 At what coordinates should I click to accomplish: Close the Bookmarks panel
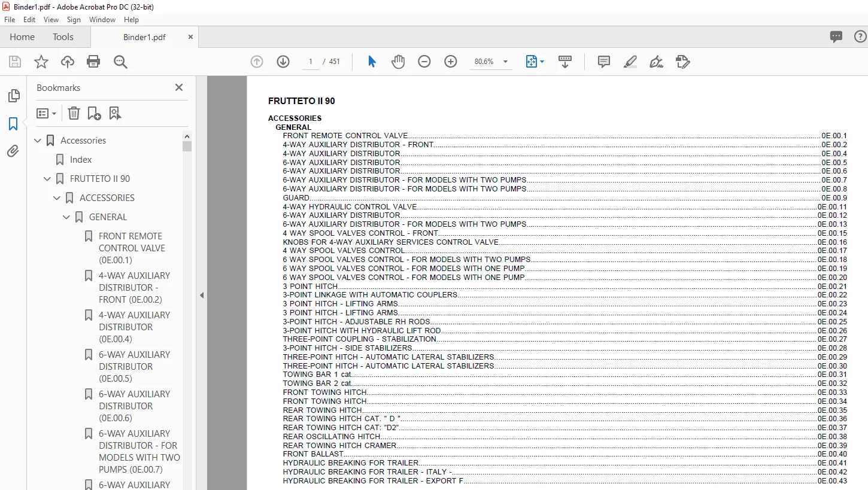coord(178,87)
